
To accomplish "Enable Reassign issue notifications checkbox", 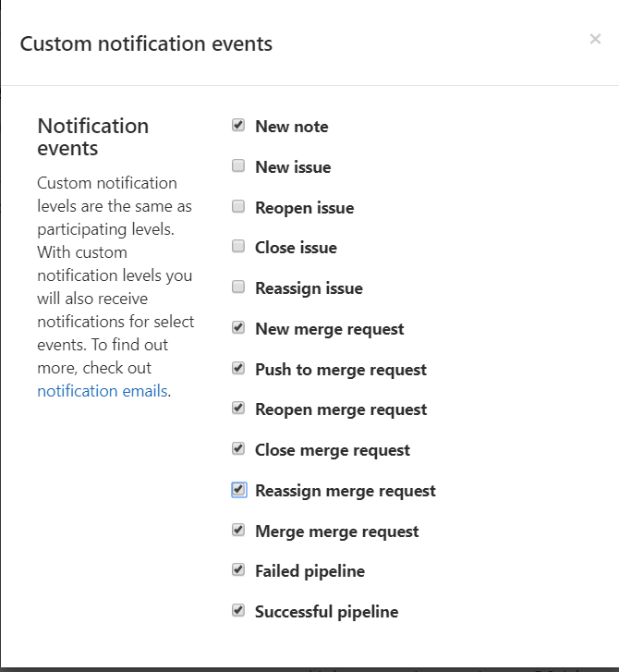I will pyautogui.click(x=238, y=287).
